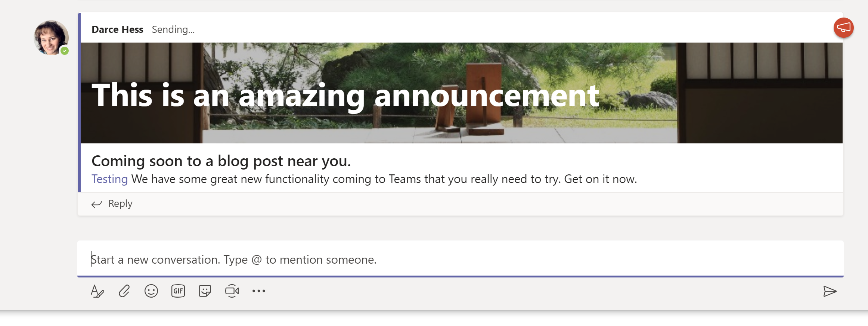This screenshot has width=868, height=326.
Task: Open the sticker picker
Action: coord(205,291)
